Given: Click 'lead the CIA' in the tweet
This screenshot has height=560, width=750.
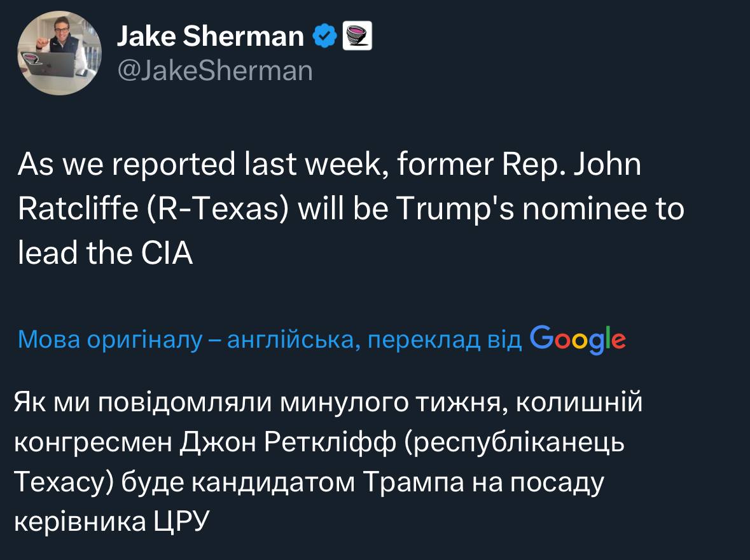Looking at the screenshot, I should point(105,254).
